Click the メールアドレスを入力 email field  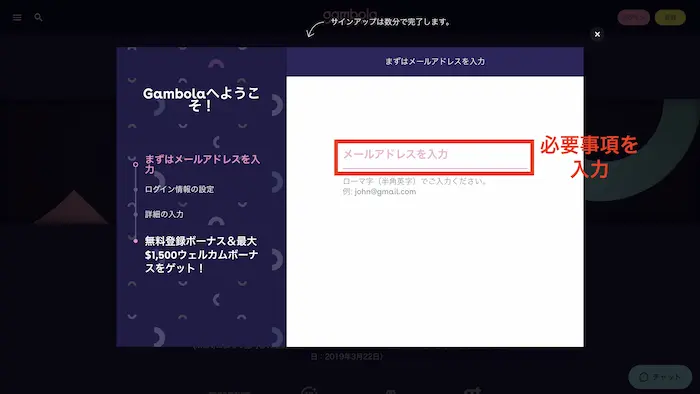pos(435,157)
